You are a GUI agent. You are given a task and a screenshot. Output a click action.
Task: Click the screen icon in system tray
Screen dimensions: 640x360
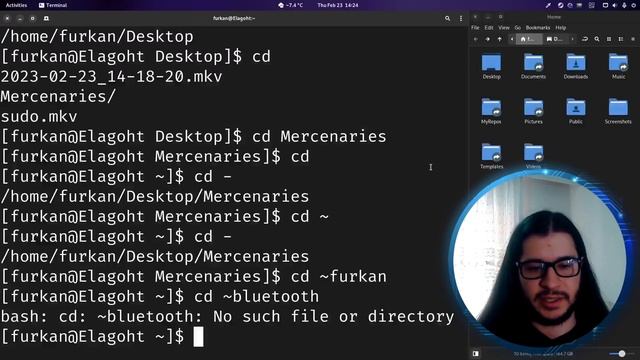point(605,5)
